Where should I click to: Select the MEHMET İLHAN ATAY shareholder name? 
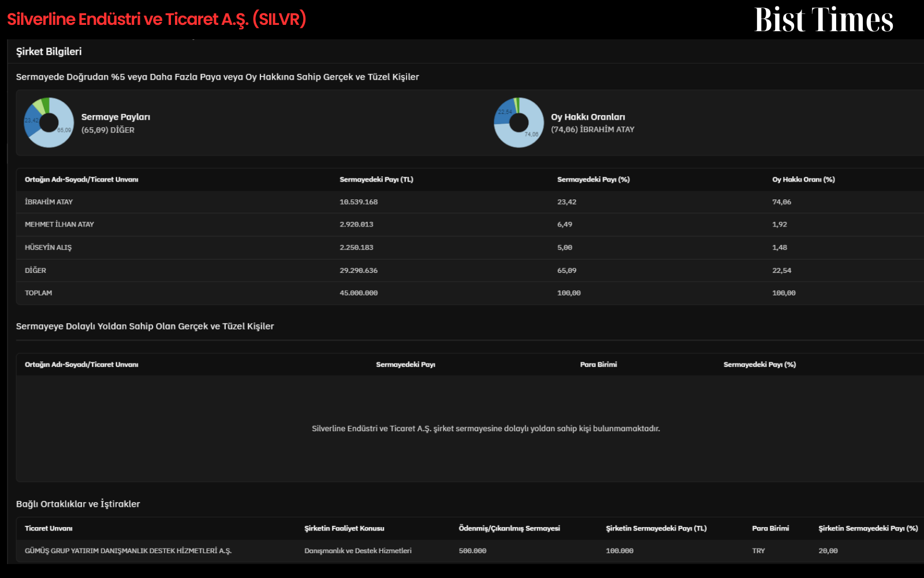(59, 224)
